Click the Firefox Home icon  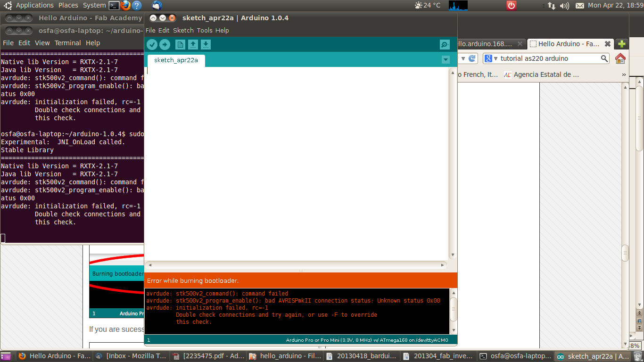(620, 58)
